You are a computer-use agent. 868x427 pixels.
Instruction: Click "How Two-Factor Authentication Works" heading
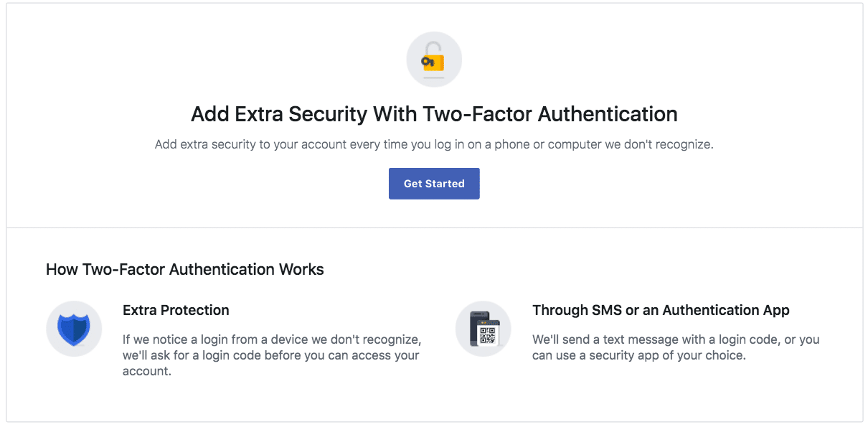185,270
